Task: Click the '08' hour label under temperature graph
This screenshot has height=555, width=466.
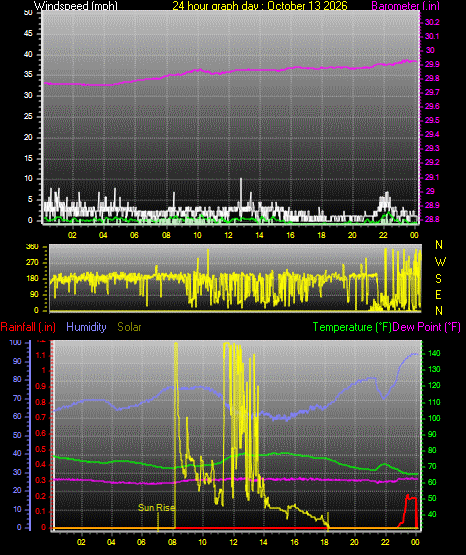Action: click(172, 542)
